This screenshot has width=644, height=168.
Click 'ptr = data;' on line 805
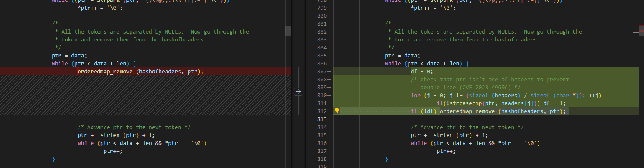pyautogui.click(x=402, y=56)
